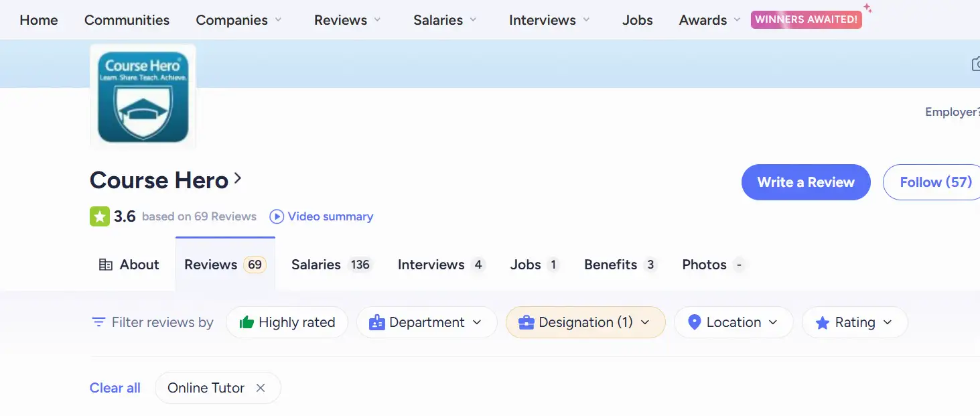Open Communities in navigation

pos(127,20)
